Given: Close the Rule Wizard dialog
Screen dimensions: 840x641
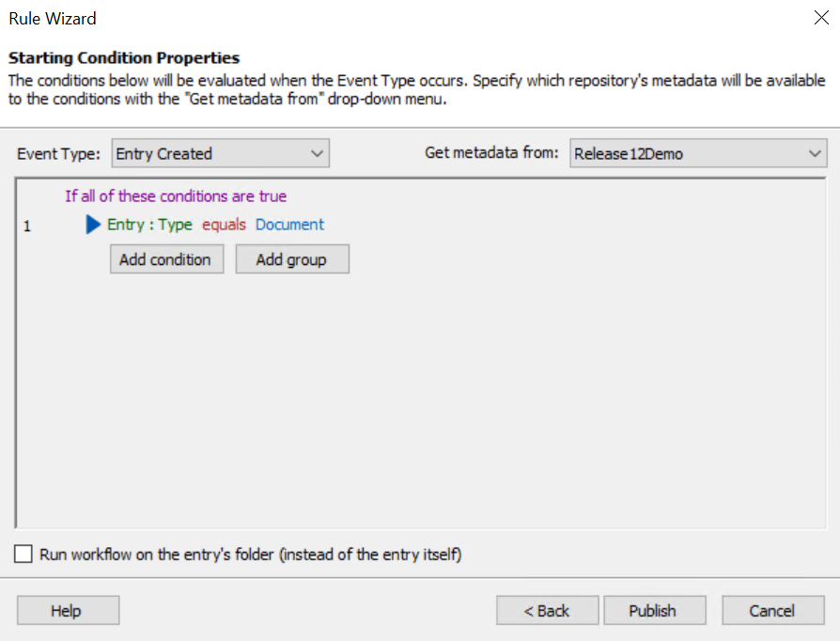Looking at the screenshot, I should (x=819, y=17).
